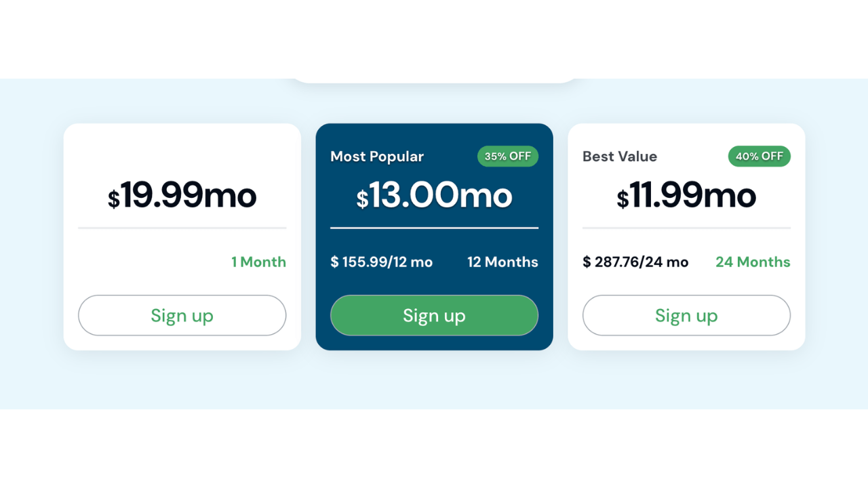Select the 35% OFF badge
This screenshot has width=868, height=488.
pyautogui.click(x=507, y=156)
